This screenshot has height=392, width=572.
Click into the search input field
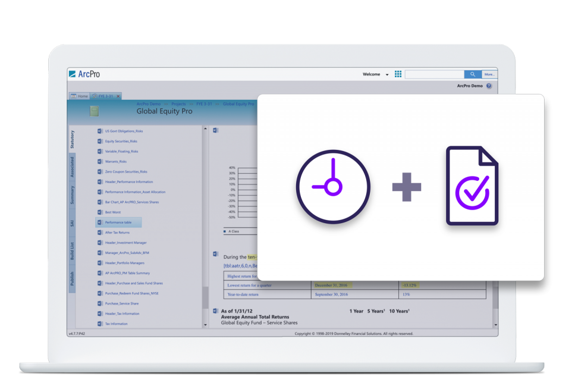coord(434,74)
